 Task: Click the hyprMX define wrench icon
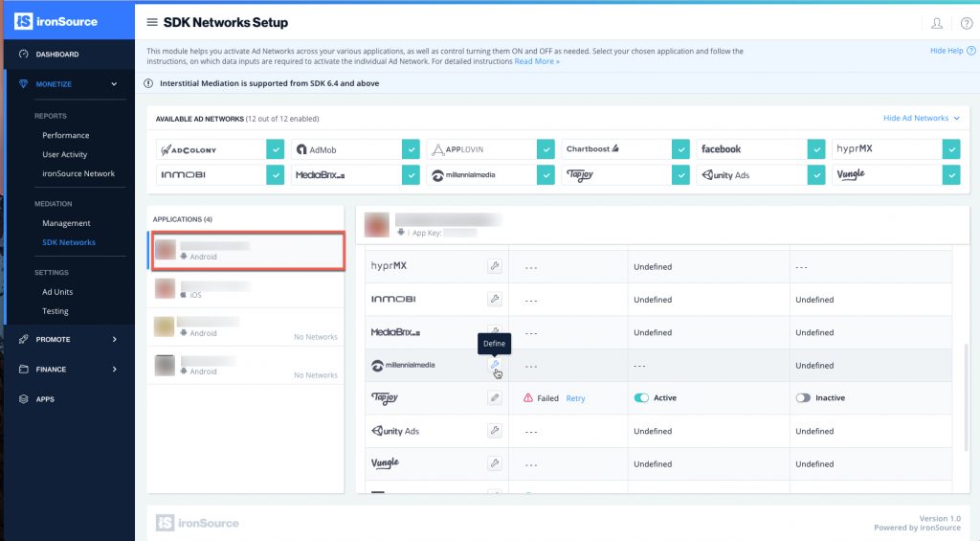(x=495, y=266)
